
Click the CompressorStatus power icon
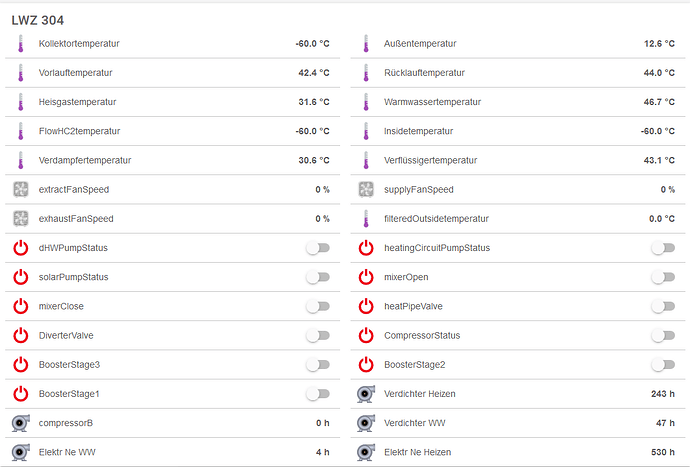366,336
